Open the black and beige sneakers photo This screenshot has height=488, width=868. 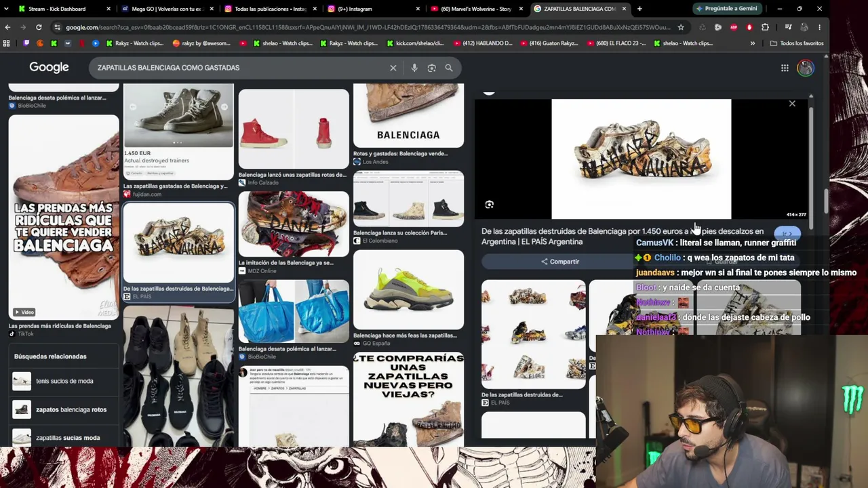click(x=178, y=376)
